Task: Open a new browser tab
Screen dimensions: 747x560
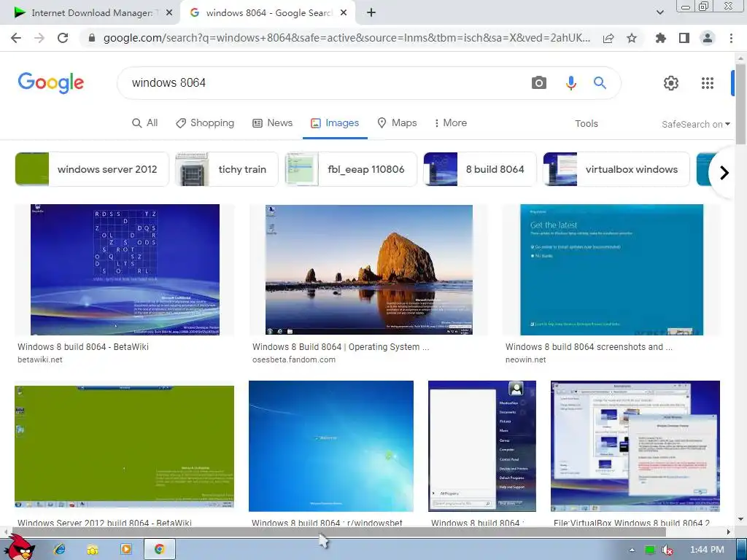Action: 371,13
